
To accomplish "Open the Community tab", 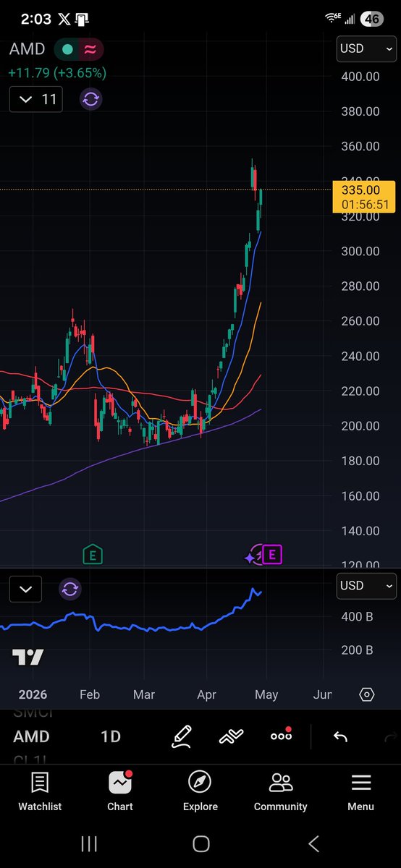I will point(281,791).
